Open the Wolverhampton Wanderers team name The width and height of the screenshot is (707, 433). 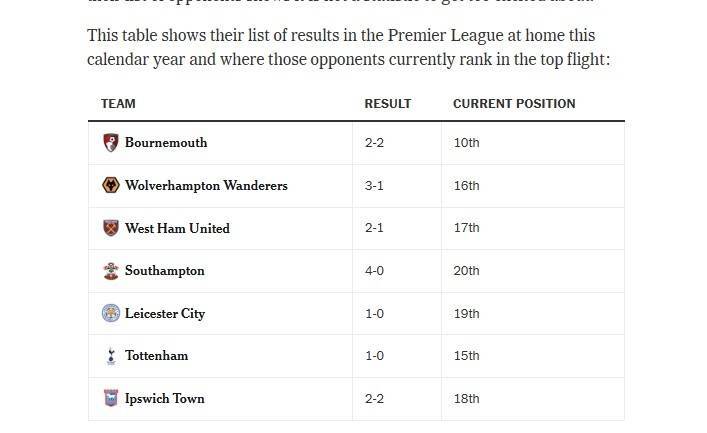coord(206,186)
